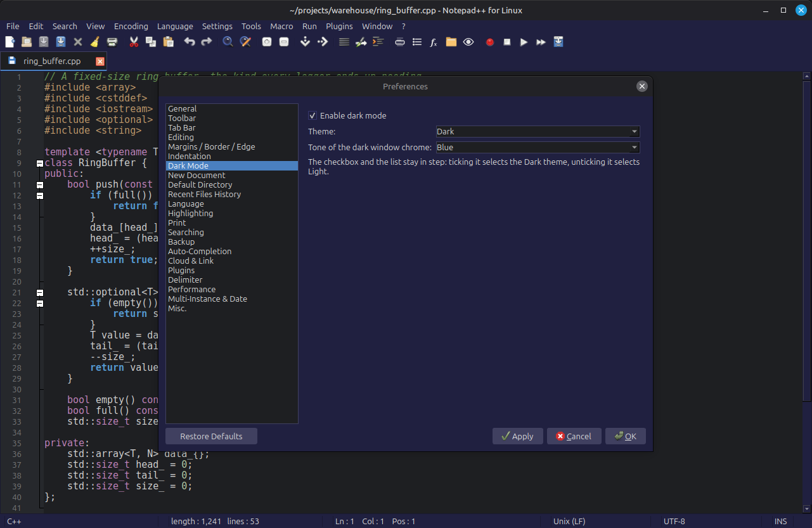Click the Paste clipboard icon
Viewport: 812px width, 528px height.
(168, 42)
